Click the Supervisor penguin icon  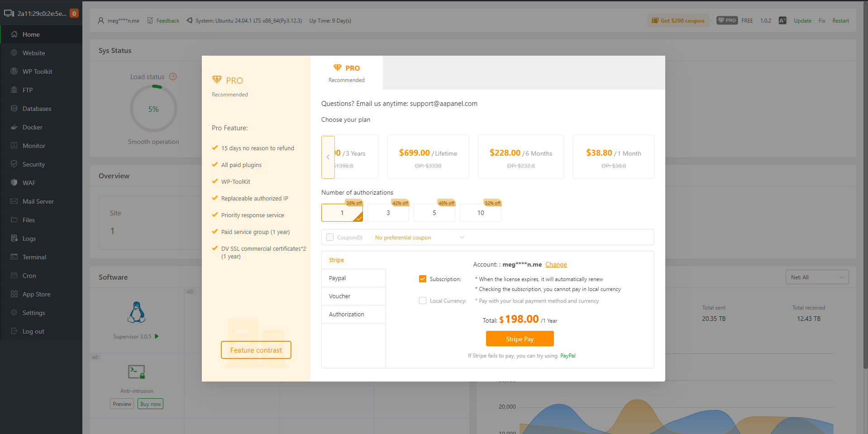coord(137,312)
